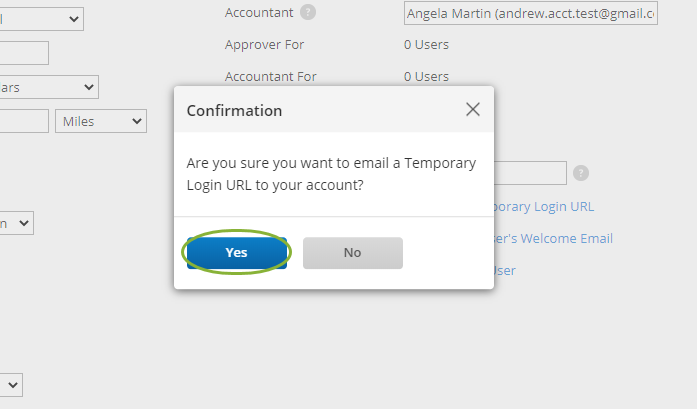Click the Accountant field showing Angela Martin
This screenshot has height=409, width=697.
pos(530,13)
